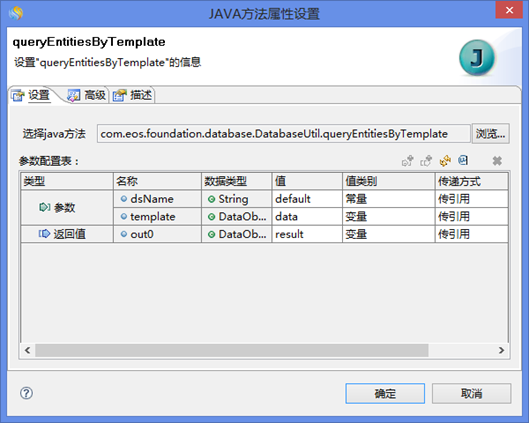
Task: Select the result value cell for out0
Action: click(x=307, y=234)
